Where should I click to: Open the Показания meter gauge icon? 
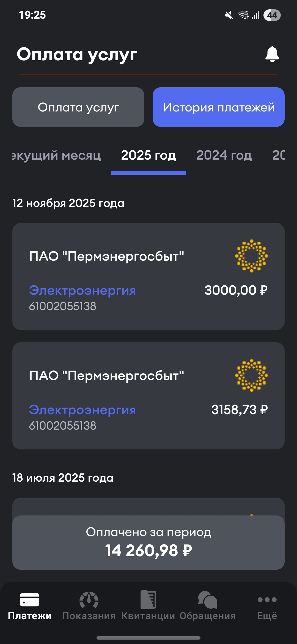[x=89, y=599]
